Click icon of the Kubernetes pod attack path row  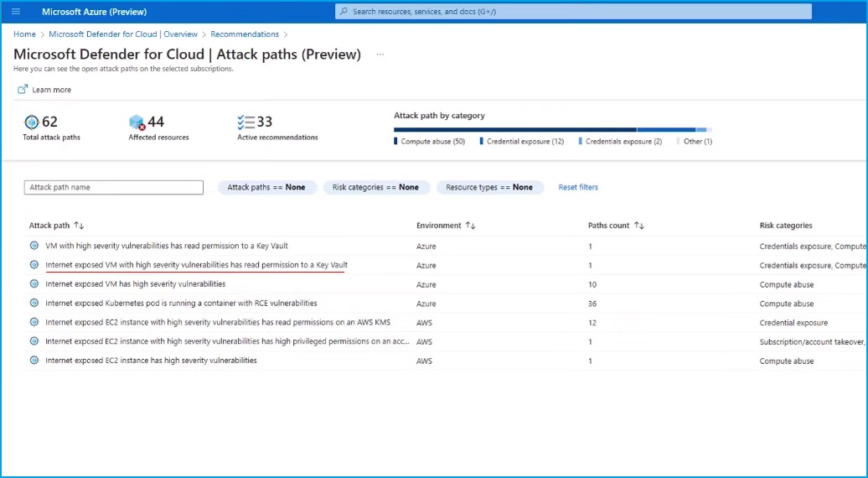(x=34, y=303)
